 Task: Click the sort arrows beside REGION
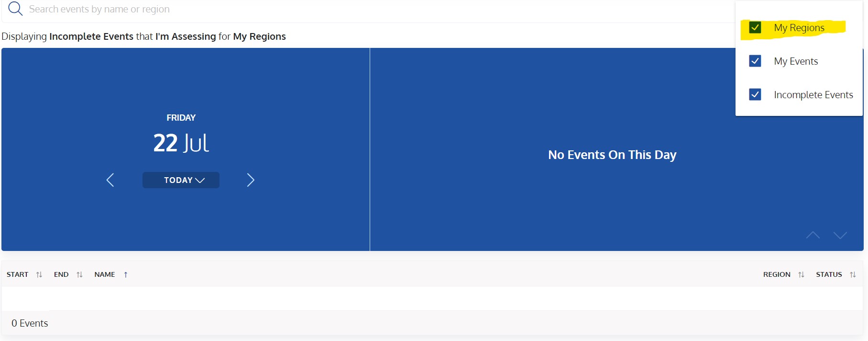point(801,274)
